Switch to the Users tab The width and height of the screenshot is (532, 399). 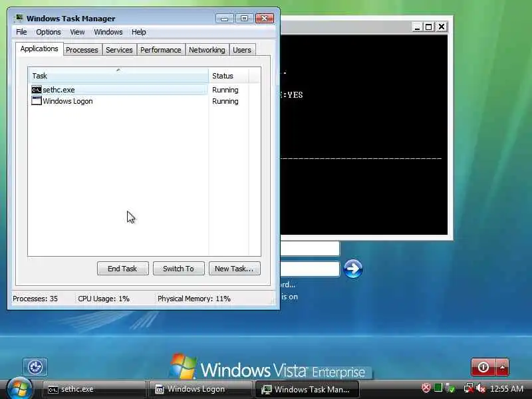242,50
